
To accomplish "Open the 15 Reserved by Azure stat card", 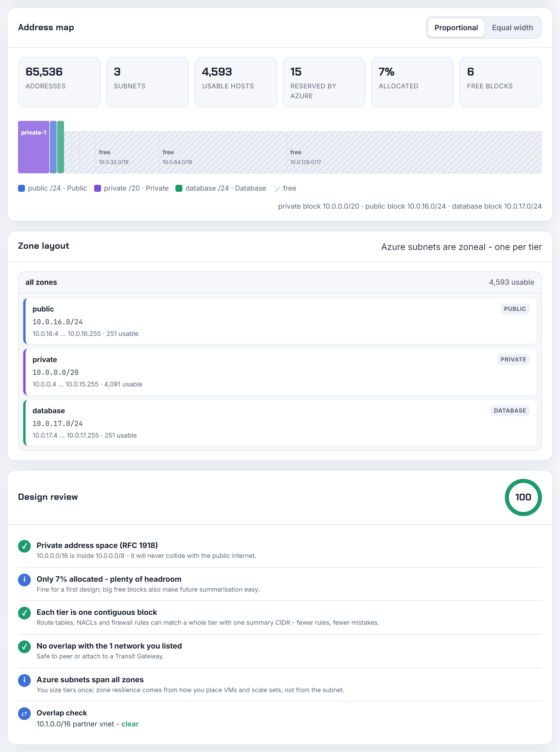I will tap(324, 82).
